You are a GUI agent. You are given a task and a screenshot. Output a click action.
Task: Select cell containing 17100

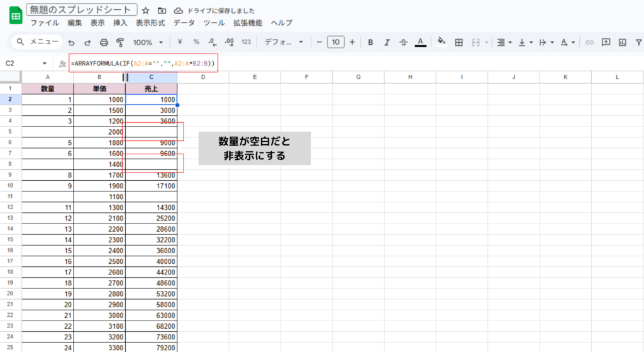tap(151, 186)
